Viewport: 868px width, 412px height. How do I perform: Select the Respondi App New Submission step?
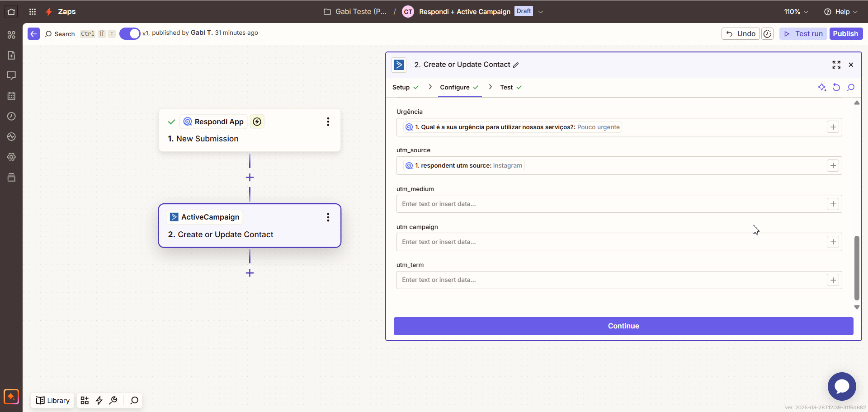click(x=250, y=130)
